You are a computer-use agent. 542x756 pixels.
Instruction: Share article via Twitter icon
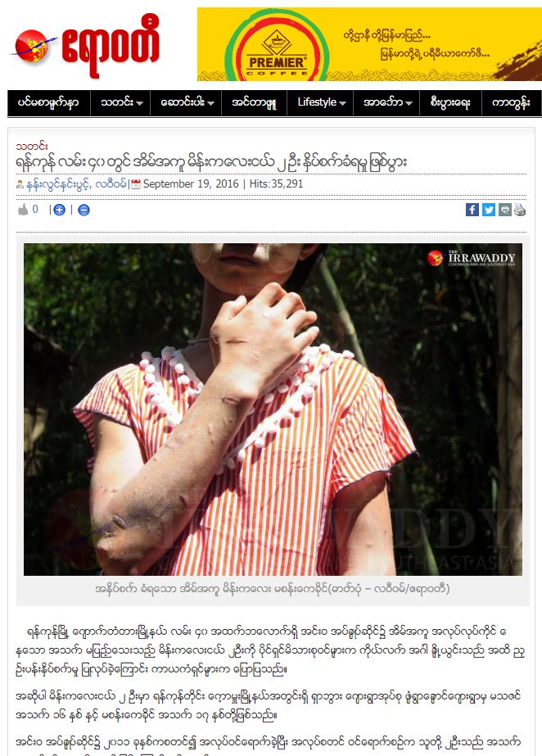coord(489,210)
